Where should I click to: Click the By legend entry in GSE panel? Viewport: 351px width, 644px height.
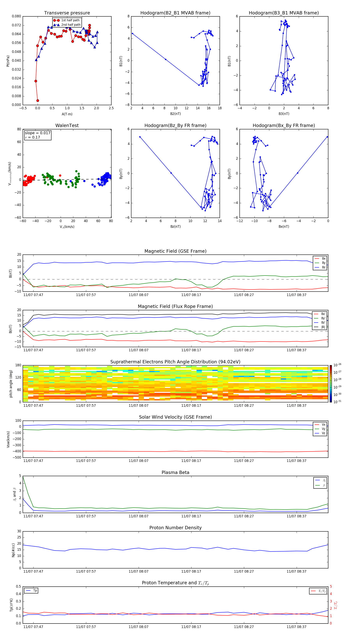click(320, 263)
